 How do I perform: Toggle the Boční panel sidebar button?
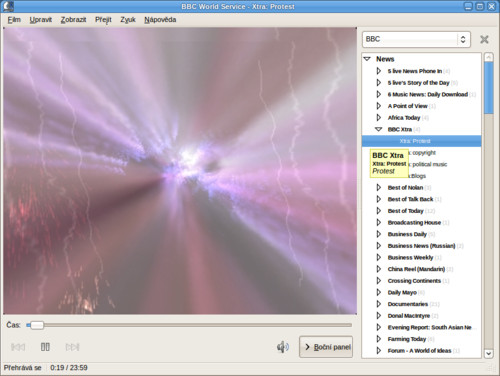326,347
